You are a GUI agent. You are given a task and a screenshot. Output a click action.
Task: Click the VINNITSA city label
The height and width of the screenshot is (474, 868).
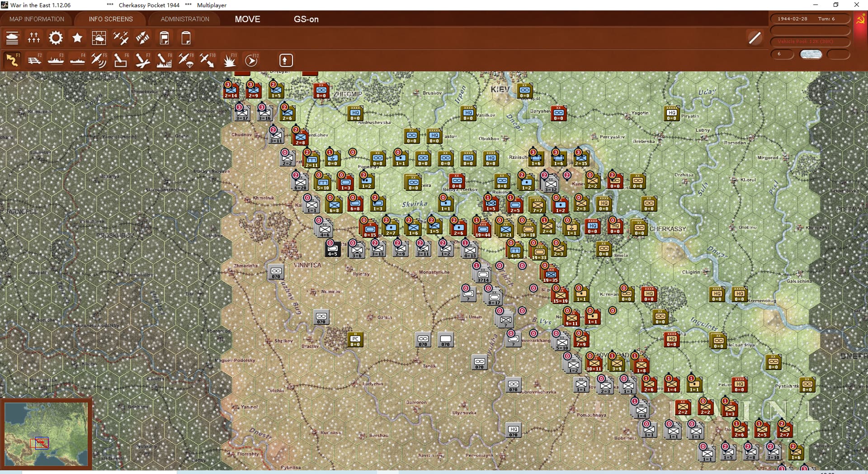click(307, 265)
